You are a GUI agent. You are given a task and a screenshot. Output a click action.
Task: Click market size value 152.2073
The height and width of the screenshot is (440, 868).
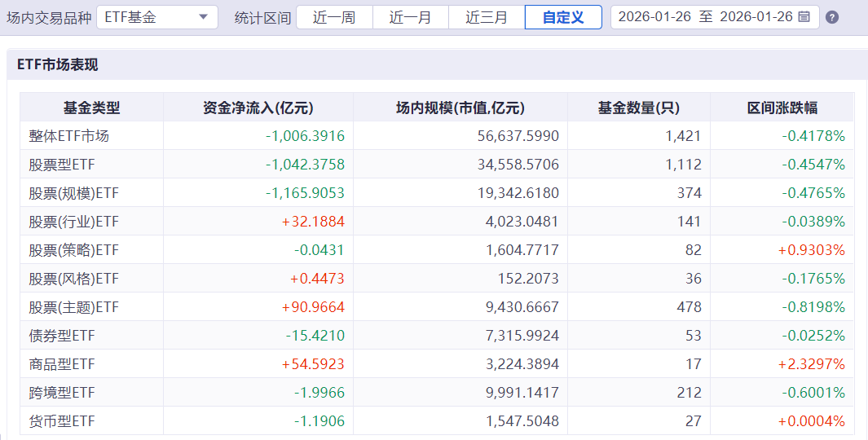point(528,279)
